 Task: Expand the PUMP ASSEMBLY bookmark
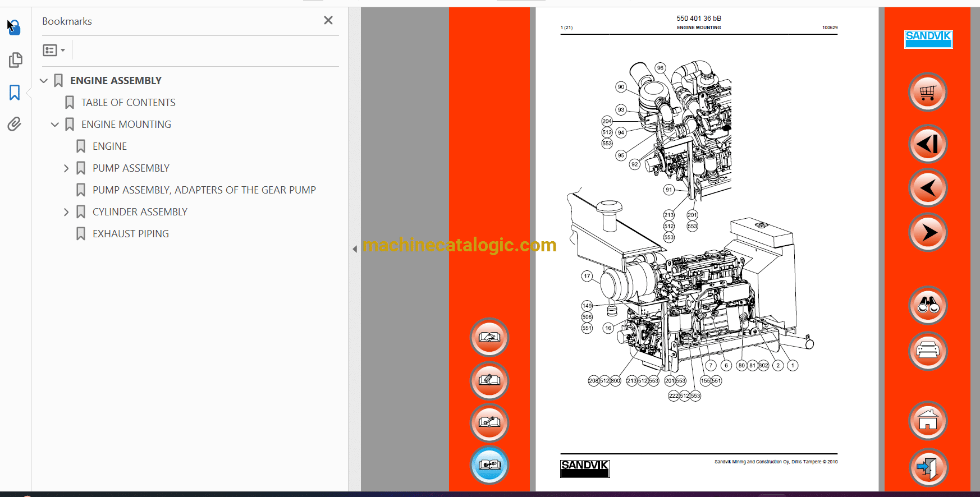pyautogui.click(x=66, y=168)
